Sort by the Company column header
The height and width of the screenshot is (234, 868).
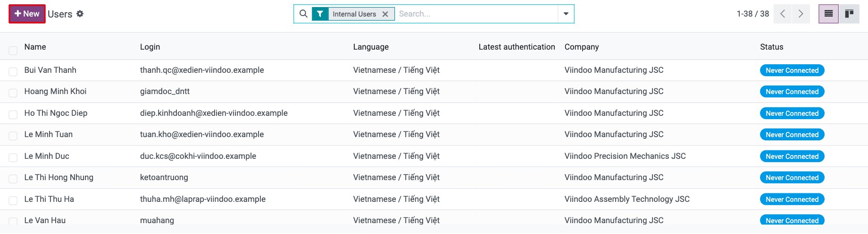click(x=582, y=47)
